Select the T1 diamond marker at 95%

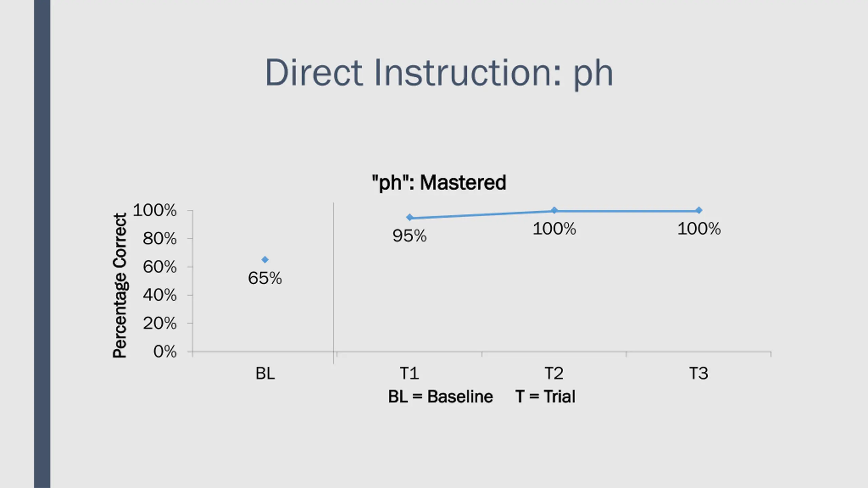410,217
